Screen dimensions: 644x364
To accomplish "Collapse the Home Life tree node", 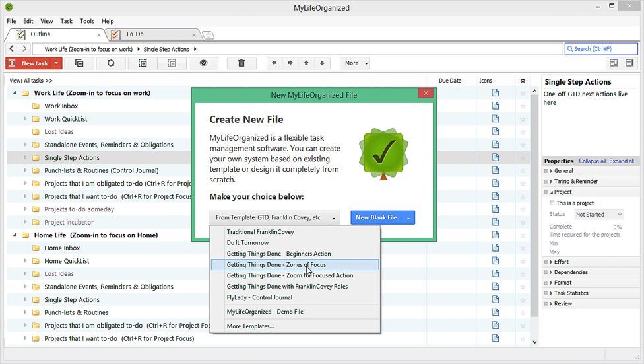I will [x=15, y=235].
